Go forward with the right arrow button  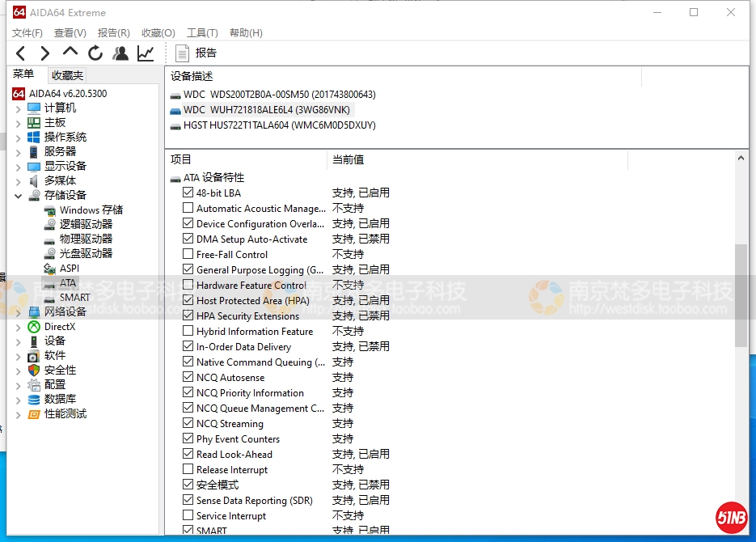44,53
